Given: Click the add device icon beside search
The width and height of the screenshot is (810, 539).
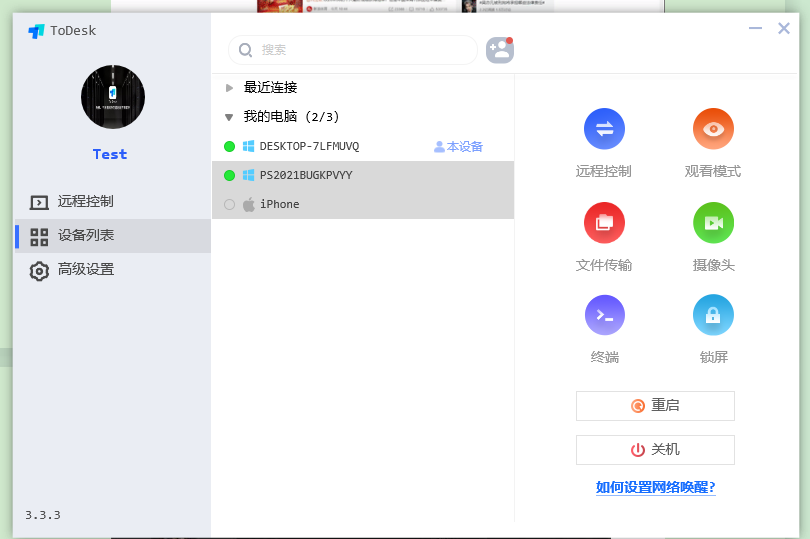Looking at the screenshot, I should (500, 50).
